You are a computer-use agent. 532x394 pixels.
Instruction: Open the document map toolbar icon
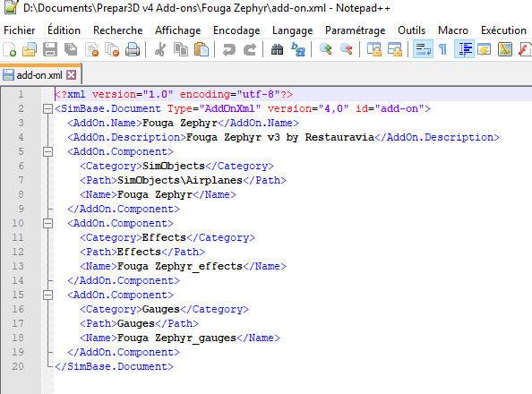click(505, 49)
